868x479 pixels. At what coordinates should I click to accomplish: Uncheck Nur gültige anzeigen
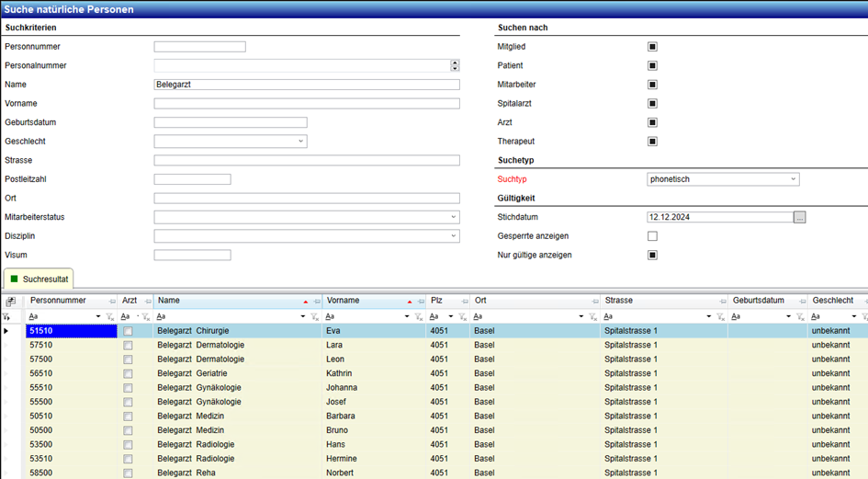tap(652, 256)
